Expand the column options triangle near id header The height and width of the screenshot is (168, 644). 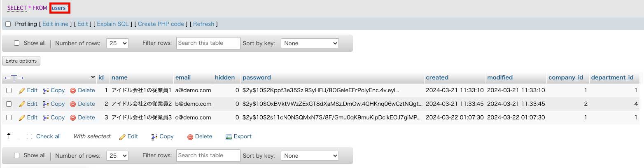pos(93,77)
